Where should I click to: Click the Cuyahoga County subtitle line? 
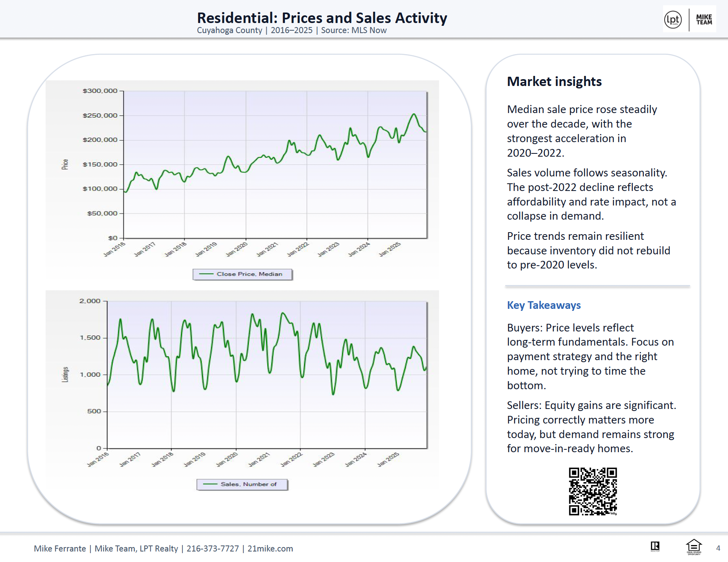coord(291,30)
